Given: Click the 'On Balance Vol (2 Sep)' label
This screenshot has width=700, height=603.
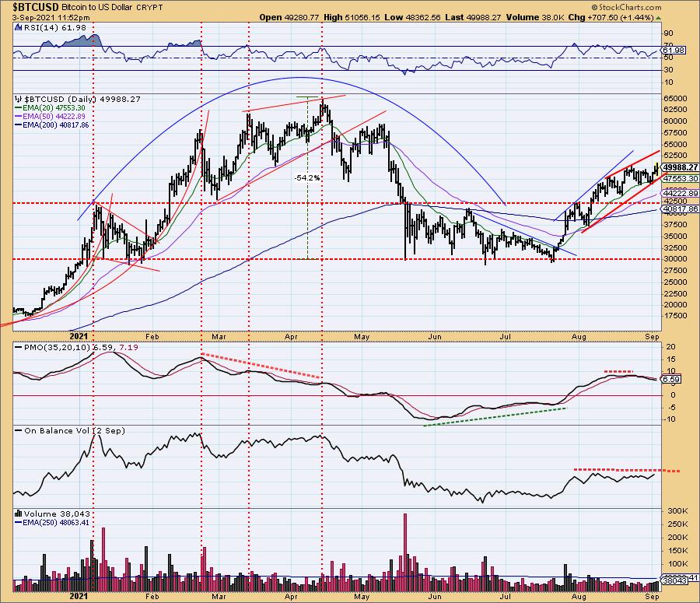Looking at the screenshot, I should [75, 430].
